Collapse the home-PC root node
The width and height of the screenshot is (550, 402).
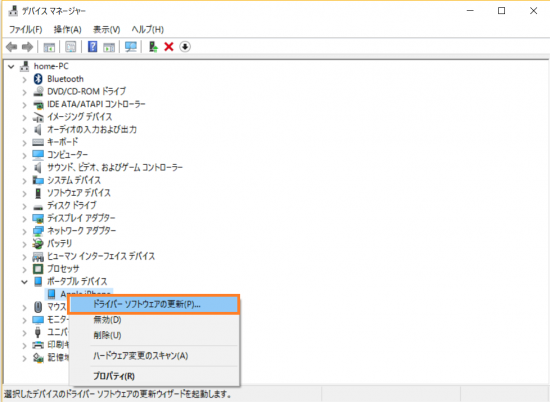click(x=11, y=66)
